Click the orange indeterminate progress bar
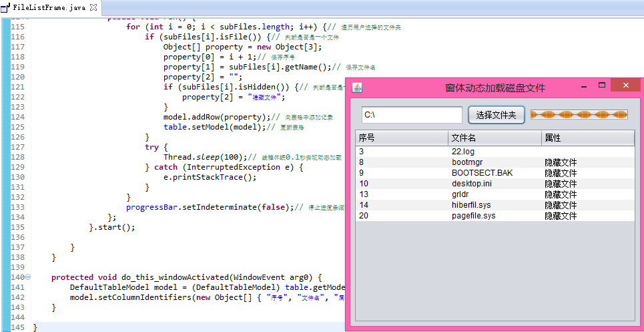 pos(579,115)
